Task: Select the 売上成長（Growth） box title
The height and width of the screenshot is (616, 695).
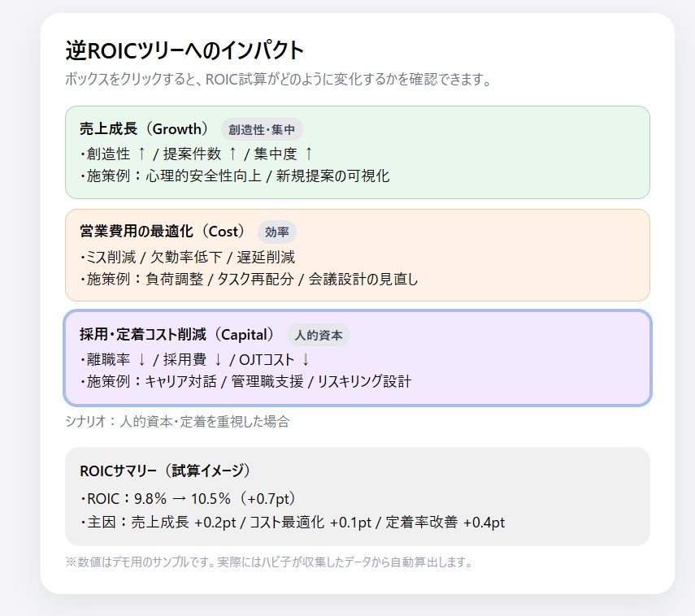Action: click(145, 129)
